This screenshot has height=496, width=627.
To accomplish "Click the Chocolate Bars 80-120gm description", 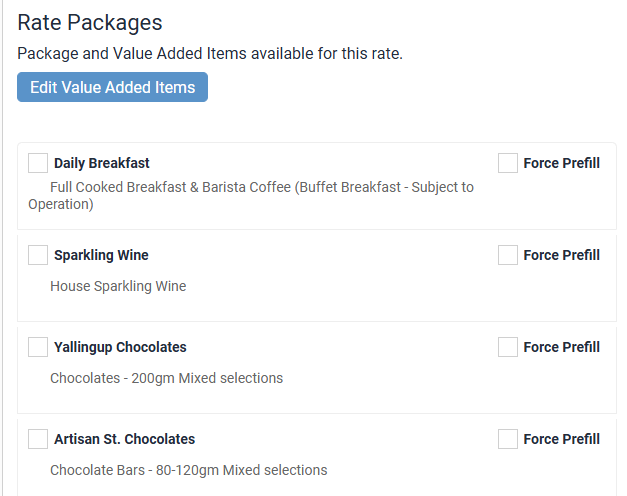I will point(188,470).
